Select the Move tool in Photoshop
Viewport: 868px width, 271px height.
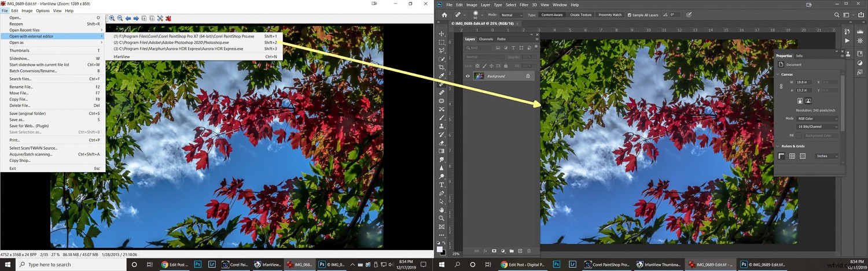[442, 34]
